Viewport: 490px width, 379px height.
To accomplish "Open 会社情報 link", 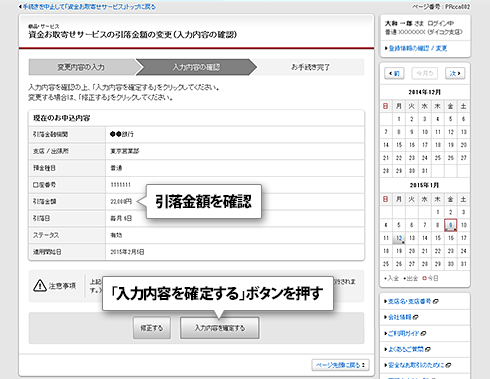I will click(x=399, y=317).
